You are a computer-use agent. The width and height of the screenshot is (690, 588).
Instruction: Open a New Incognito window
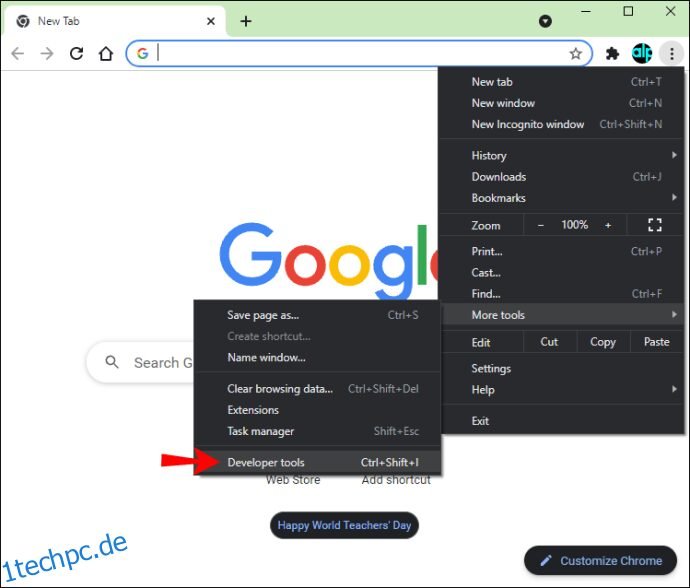[562, 124]
